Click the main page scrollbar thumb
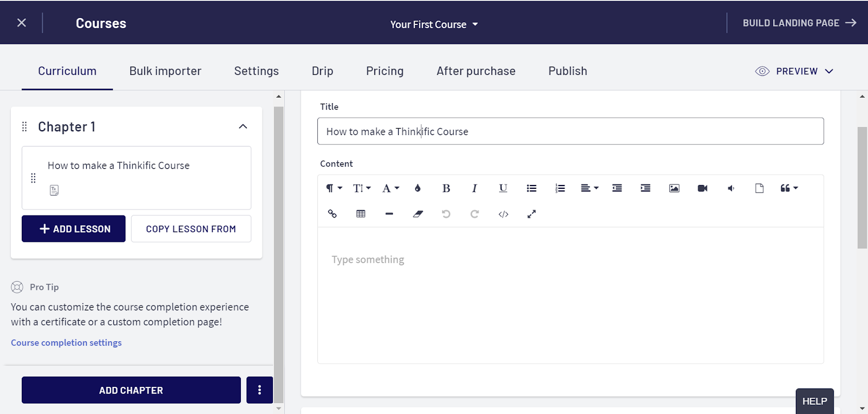 pos(862,188)
